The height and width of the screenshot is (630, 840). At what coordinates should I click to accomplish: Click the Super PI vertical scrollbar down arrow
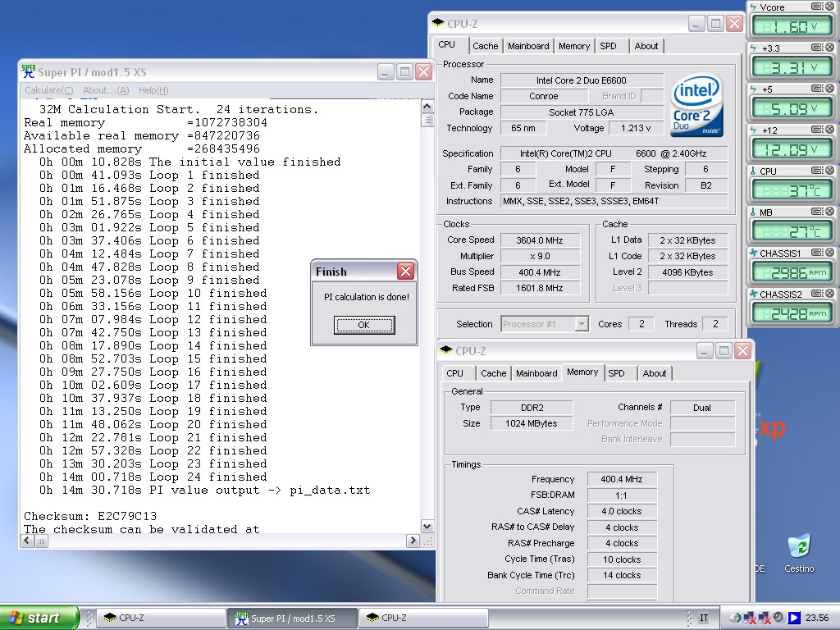[427, 526]
